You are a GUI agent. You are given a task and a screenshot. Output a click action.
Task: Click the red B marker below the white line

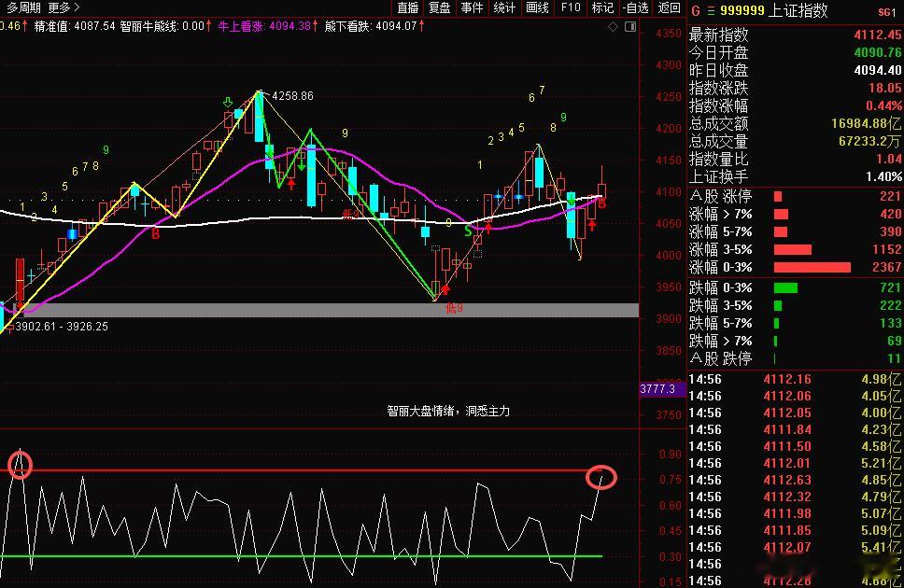[155, 234]
